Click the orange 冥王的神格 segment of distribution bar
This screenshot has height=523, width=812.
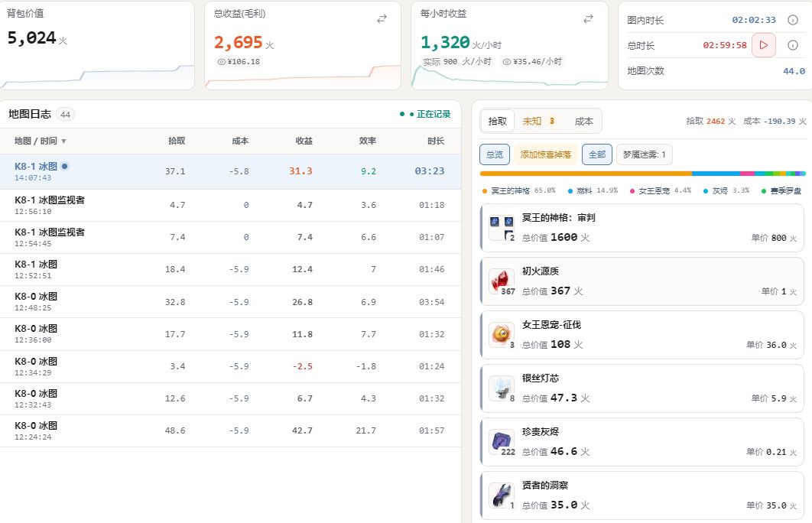coord(586,174)
